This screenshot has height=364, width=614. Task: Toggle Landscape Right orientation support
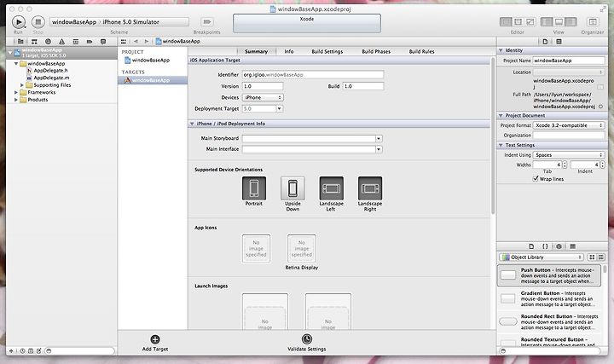click(370, 188)
